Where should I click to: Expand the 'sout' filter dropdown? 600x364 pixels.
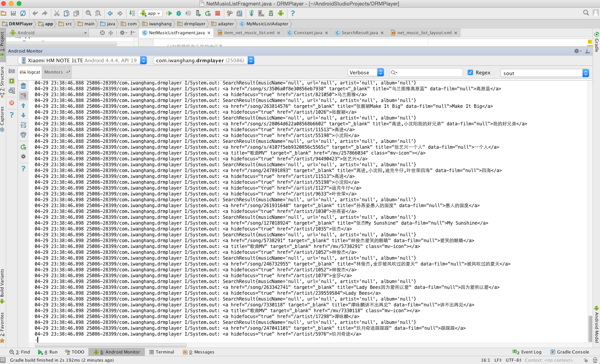[585, 73]
